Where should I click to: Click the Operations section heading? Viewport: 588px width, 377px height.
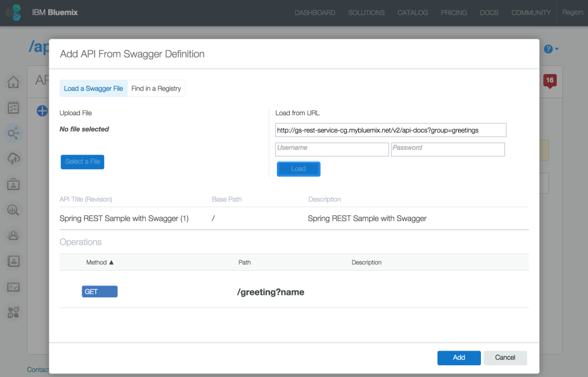click(81, 242)
